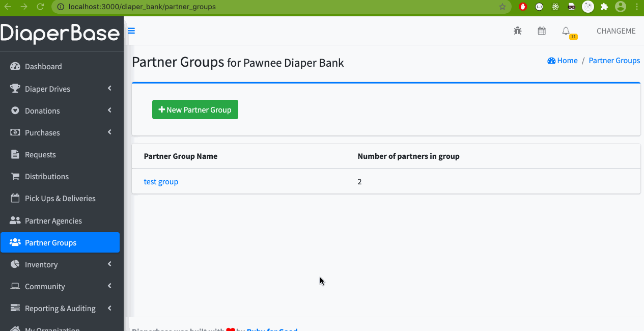Open browser three-dot menu
Viewport: 644px width, 331px height.
click(636, 7)
